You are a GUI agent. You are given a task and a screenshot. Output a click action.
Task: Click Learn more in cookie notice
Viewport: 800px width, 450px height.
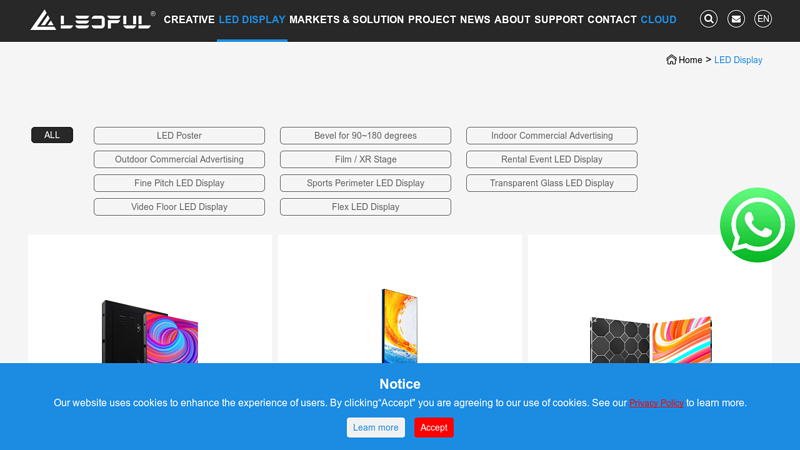376,428
